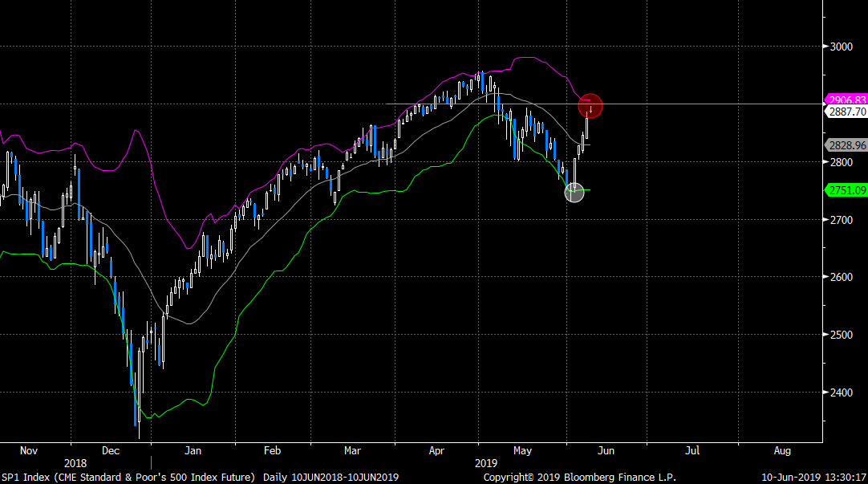Click the gray circle marker at June low

574,192
